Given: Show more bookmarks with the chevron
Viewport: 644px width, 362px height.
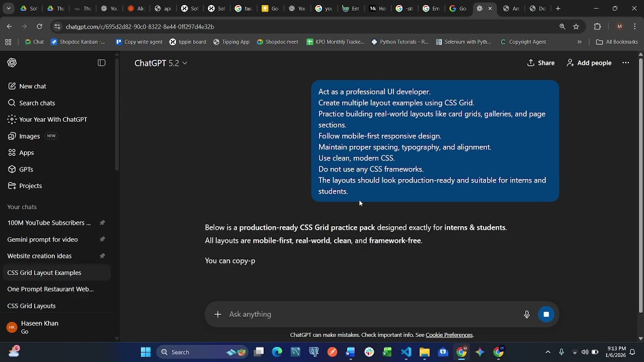Looking at the screenshot, I should (580, 42).
